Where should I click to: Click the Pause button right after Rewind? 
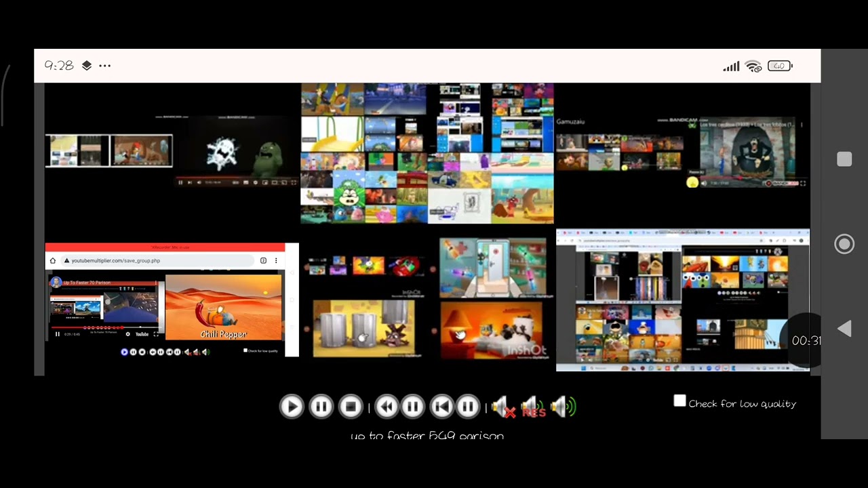(412, 407)
